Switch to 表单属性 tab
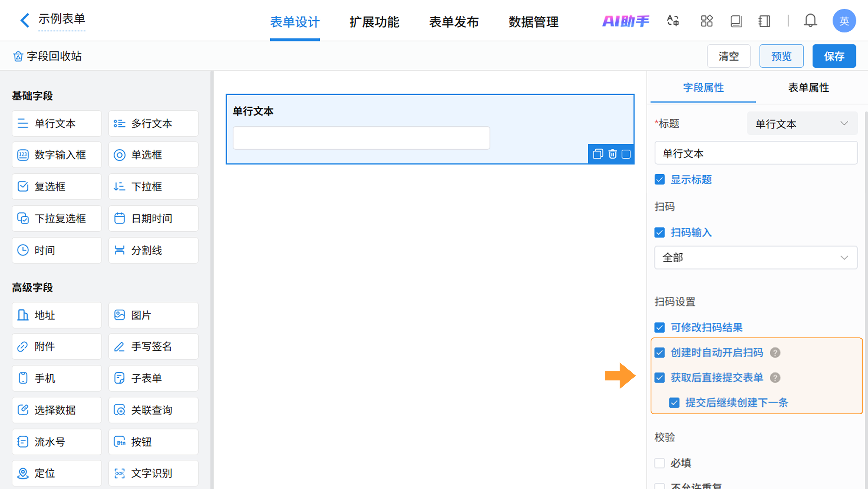 [x=808, y=88]
